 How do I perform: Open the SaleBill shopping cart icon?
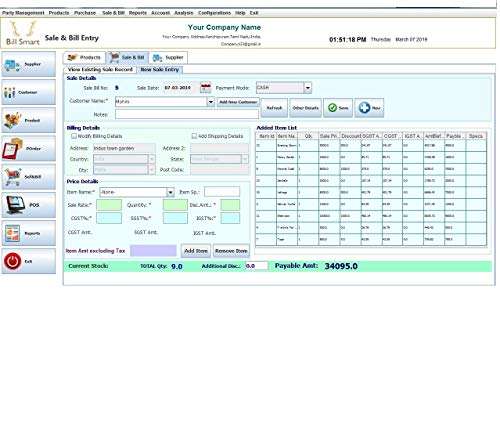(x=29, y=177)
